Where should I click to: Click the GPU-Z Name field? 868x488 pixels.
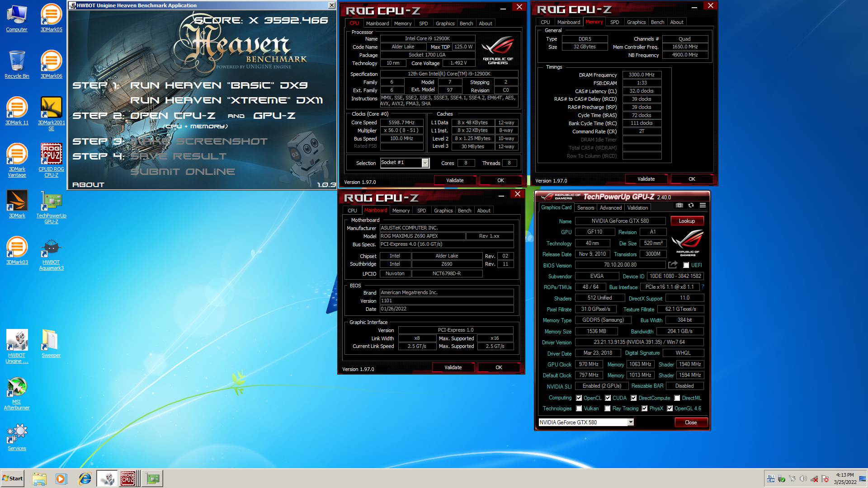[x=620, y=221]
